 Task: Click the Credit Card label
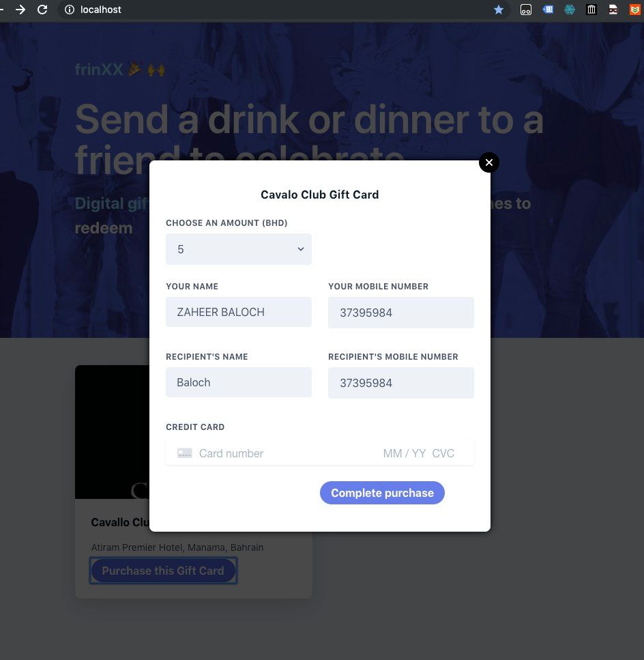click(x=195, y=427)
